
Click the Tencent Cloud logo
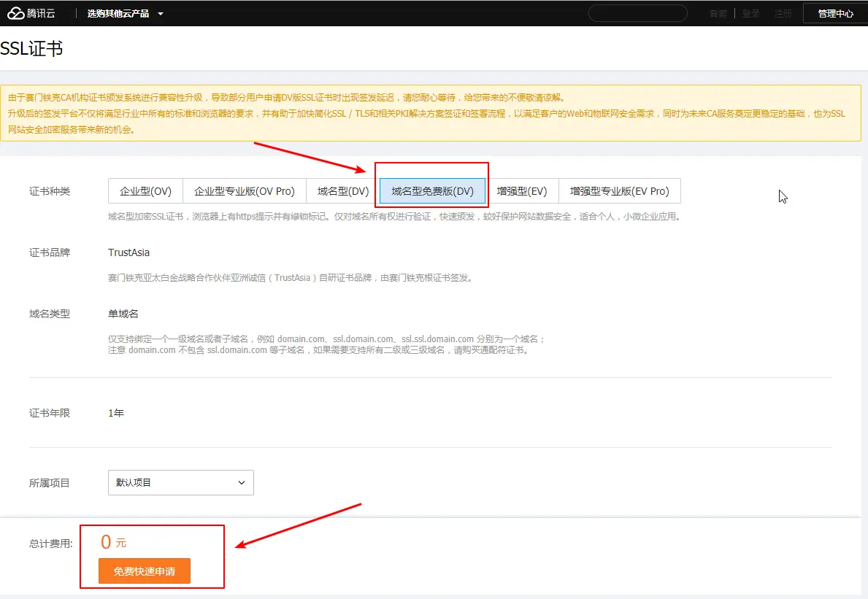point(31,13)
